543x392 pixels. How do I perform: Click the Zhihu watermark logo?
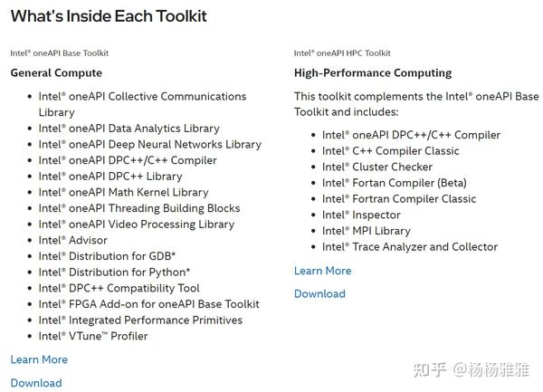click(430, 370)
